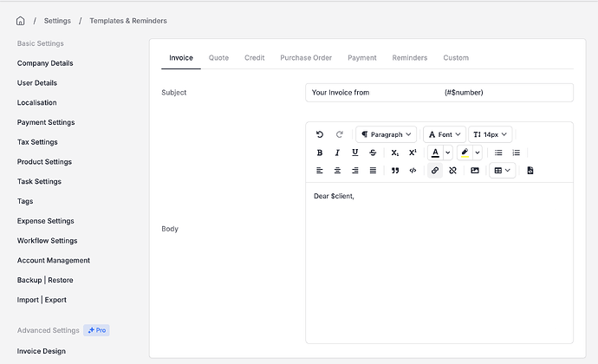Toggle bold formatting

coord(320,153)
